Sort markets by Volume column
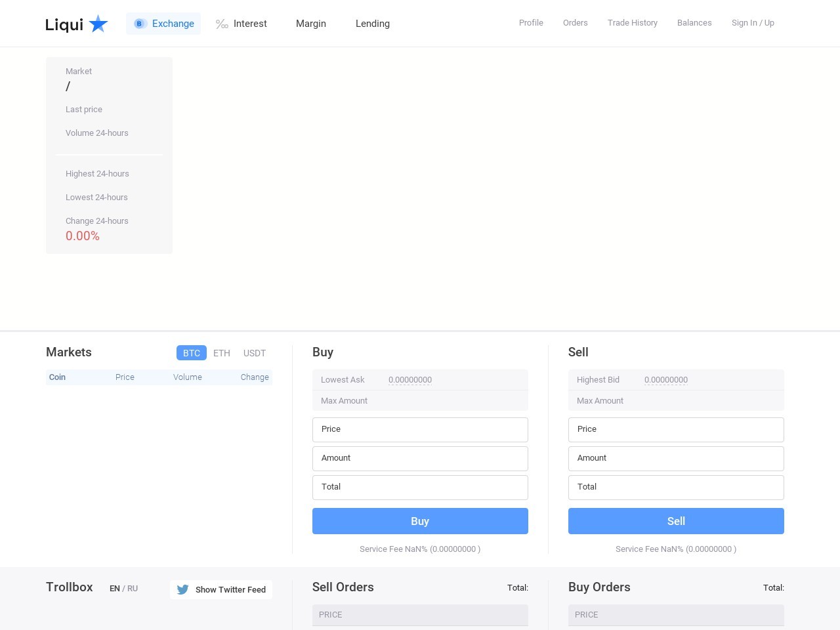The width and height of the screenshot is (840, 630). [188, 377]
